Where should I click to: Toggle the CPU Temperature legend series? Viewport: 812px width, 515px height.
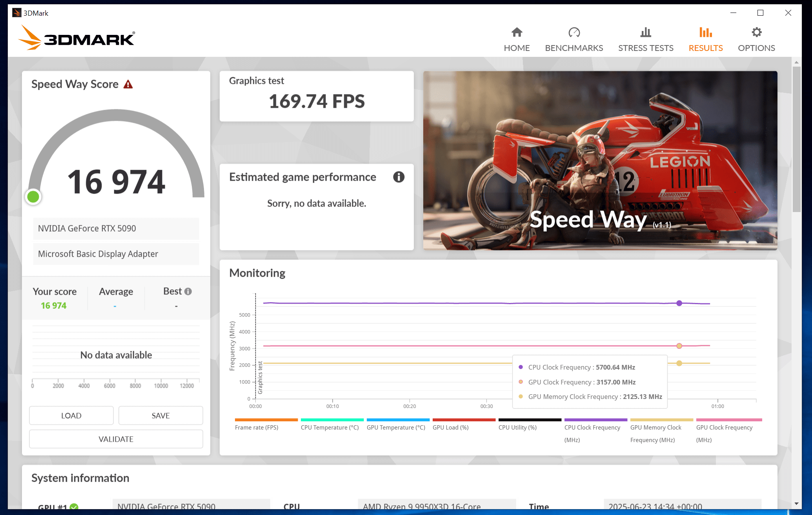click(x=330, y=427)
